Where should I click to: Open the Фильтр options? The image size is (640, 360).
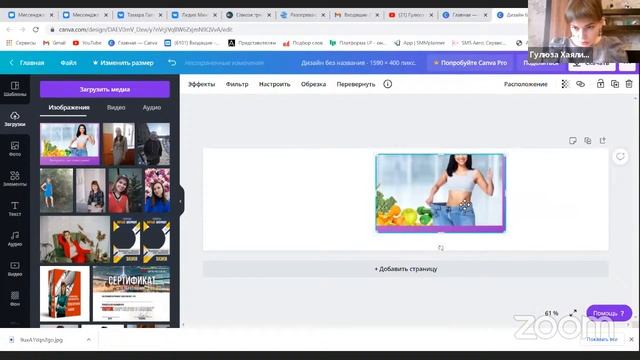point(237,84)
